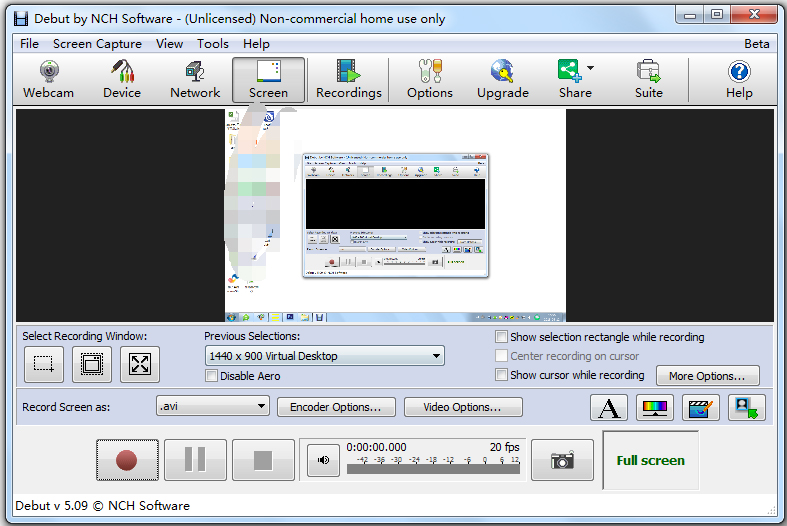Click the 20 fps frame rate text
The image size is (787, 526).
point(504,447)
